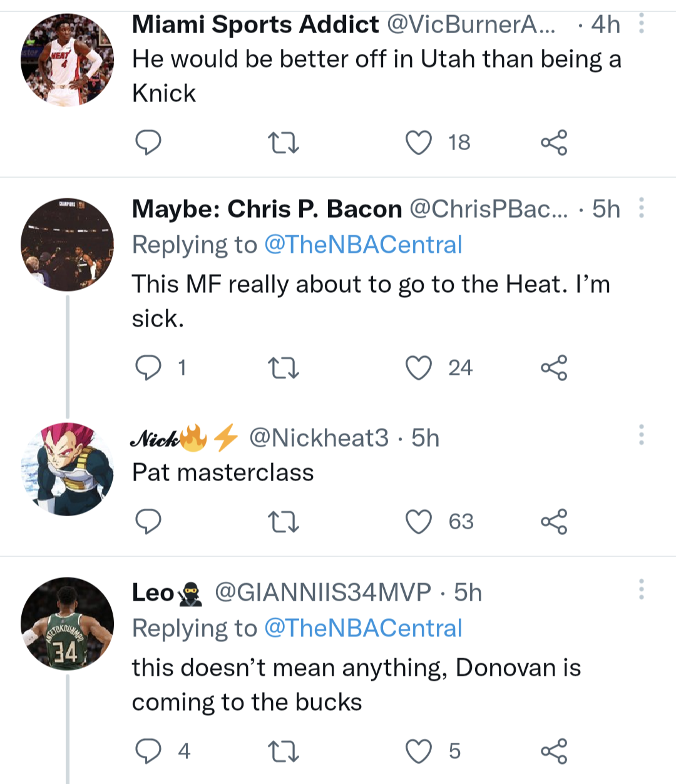The height and width of the screenshot is (784, 676).
Task: Reply to Chris P. Bacon's Heat tweet
Action: (148, 368)
